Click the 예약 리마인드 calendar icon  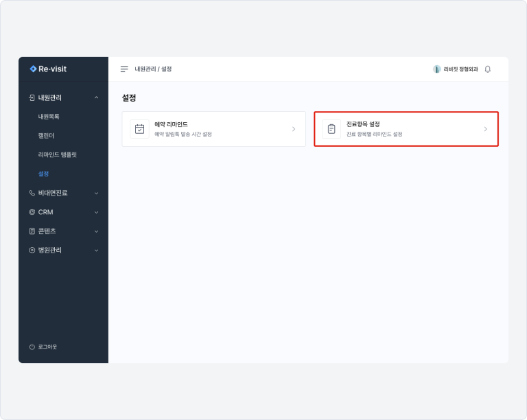point(139,129)
